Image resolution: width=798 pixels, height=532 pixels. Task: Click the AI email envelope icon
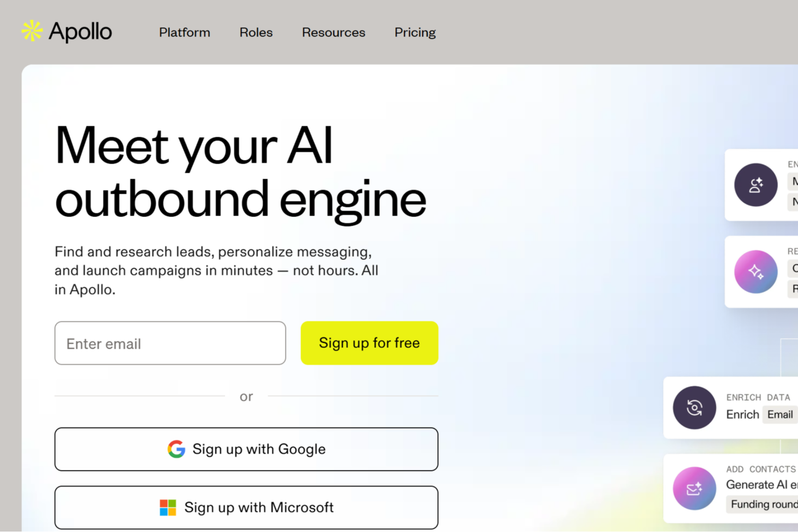(x=694, y=488)
